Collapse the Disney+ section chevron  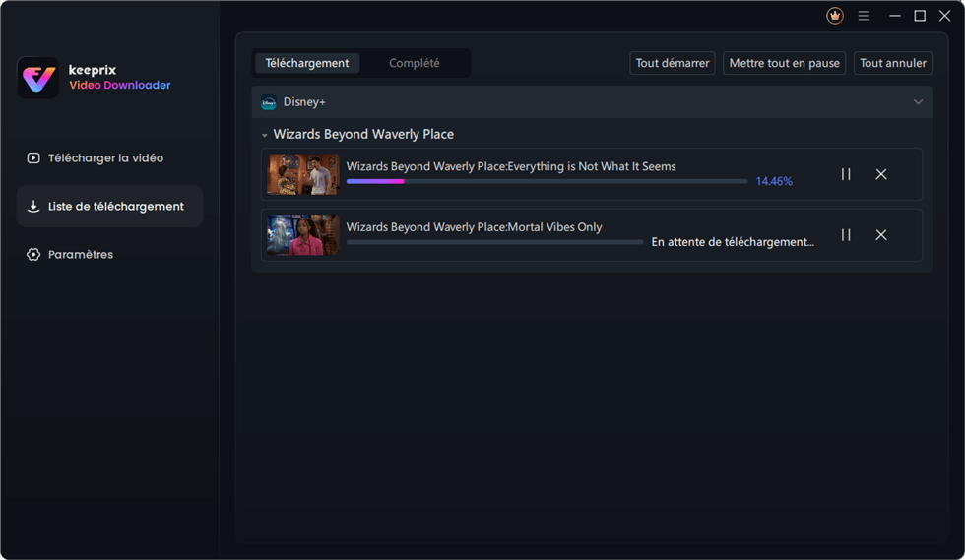918,102
